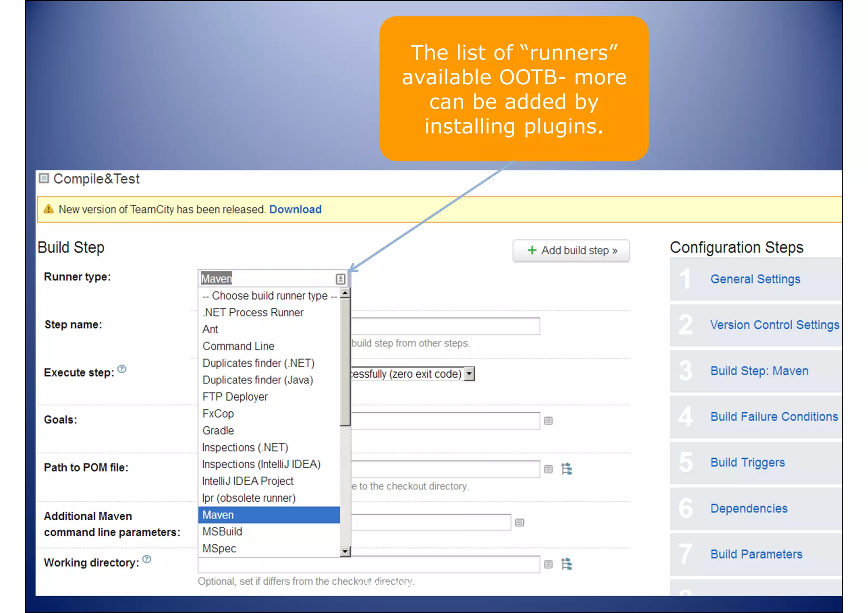Select Inspections (IntelliJ IDEA) runner

tap(269, 464)
